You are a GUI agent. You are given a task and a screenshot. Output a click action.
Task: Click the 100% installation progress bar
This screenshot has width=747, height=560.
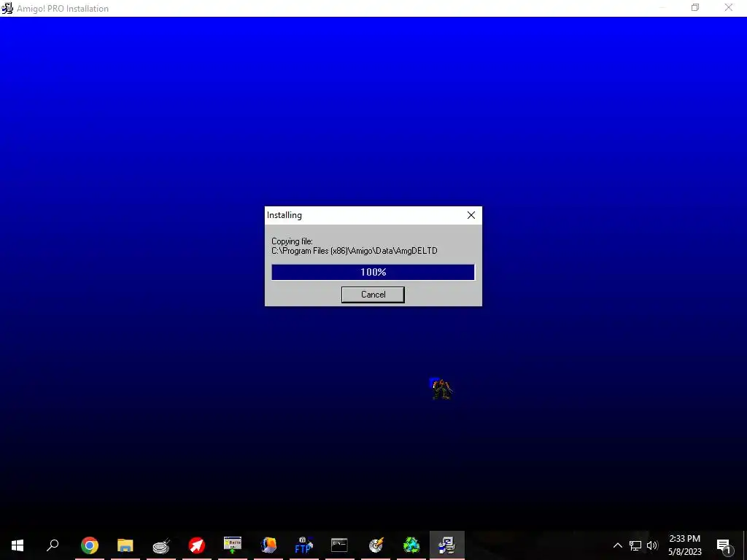click(373, 273)
